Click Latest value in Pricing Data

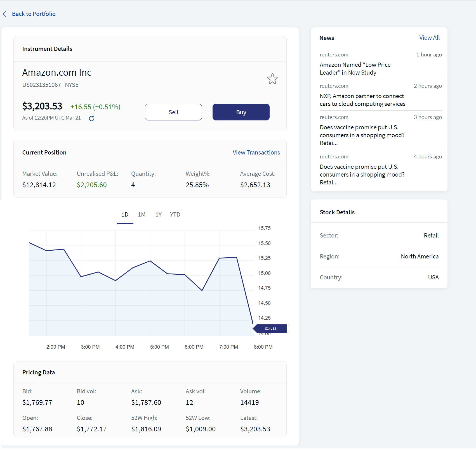pyautogui.click(x=255, y=429)
